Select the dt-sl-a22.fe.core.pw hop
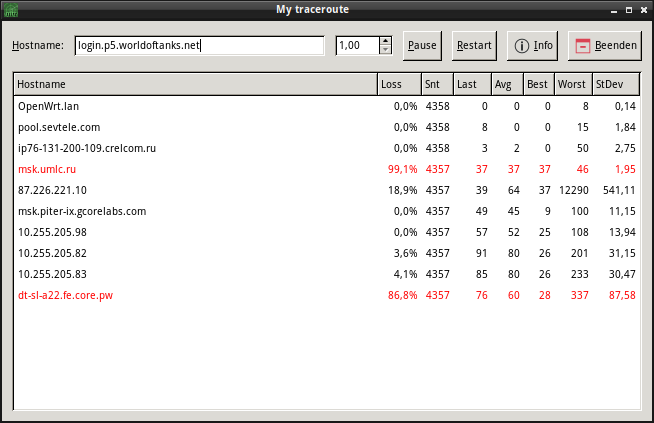 pos(327,295)
